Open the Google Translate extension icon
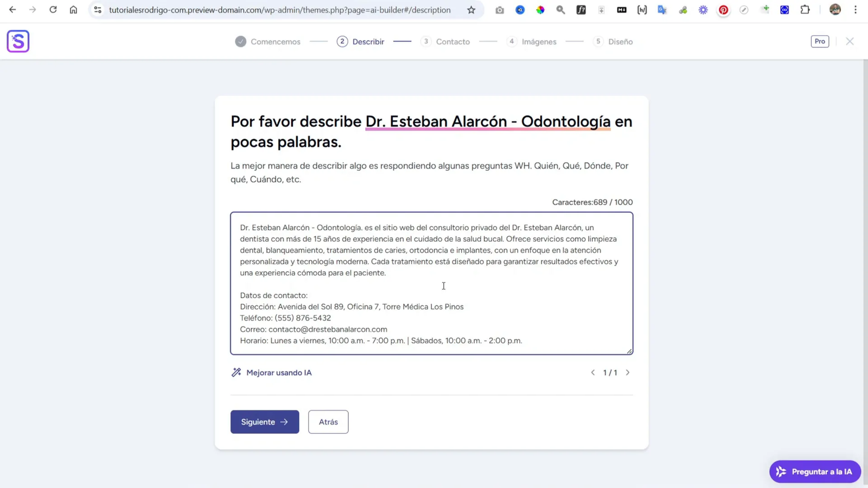This screenshot has width=868, height=488. click(662, 10)
